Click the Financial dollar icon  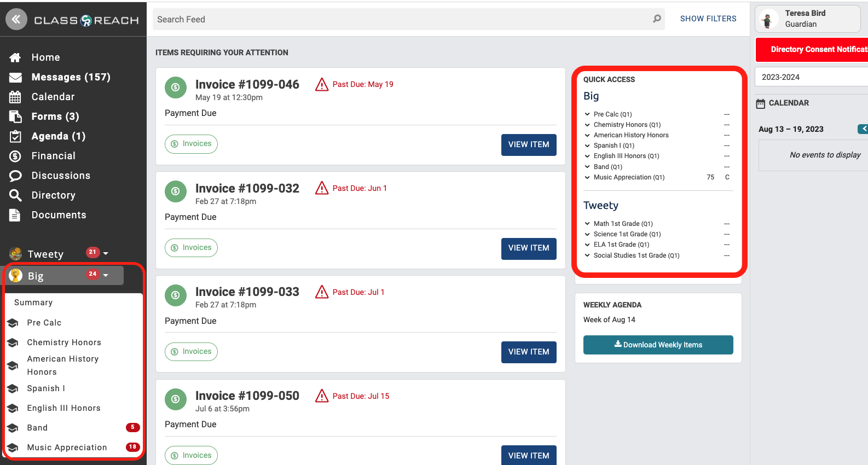pyautogui.click(x=15, y=156)
